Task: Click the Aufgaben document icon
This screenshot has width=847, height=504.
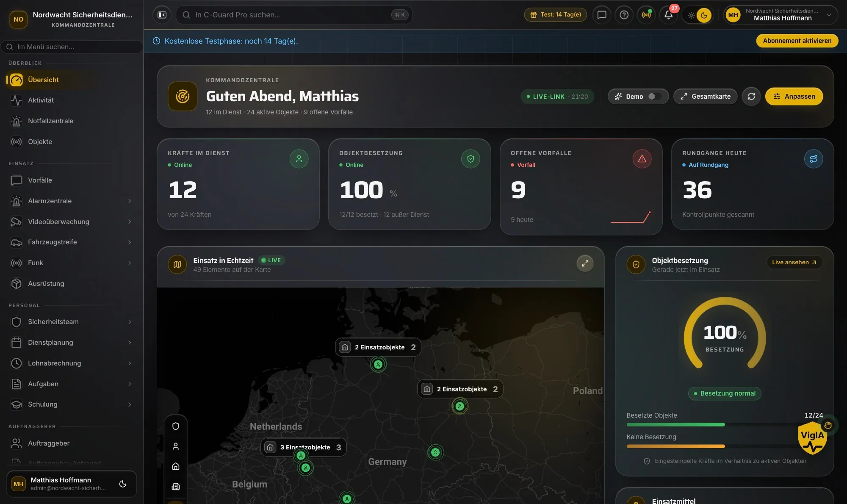Action: pos(16,384)
